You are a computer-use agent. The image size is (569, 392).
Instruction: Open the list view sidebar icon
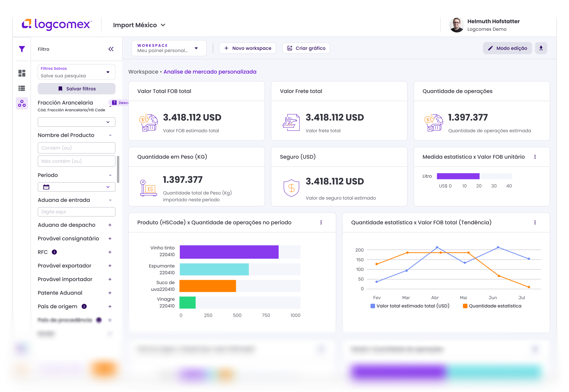pyautogui.click(x=22, y=88)
